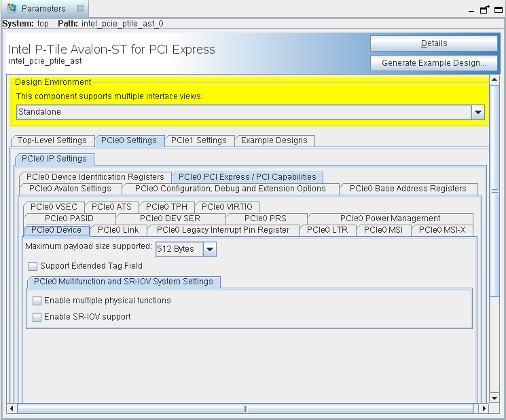Open the PCIe0 PRS tab
Viewport: 506px width, 420px height.
click(x=266, y=218)
